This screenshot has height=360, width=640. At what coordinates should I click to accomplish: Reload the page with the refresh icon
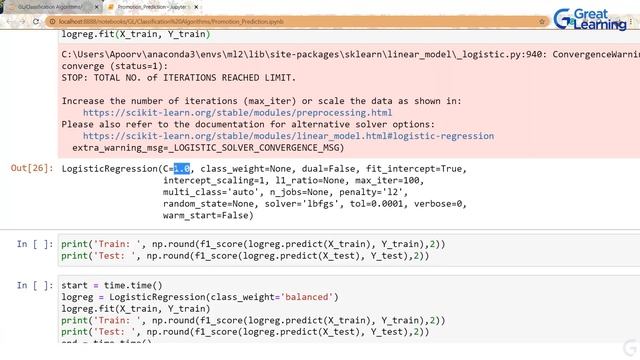[36, 21]
